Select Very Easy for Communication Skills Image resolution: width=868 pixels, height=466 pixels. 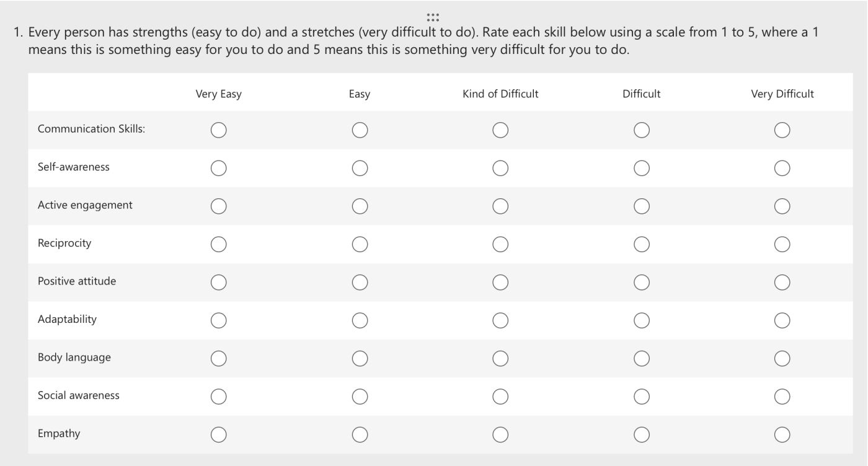pos(218,130)
